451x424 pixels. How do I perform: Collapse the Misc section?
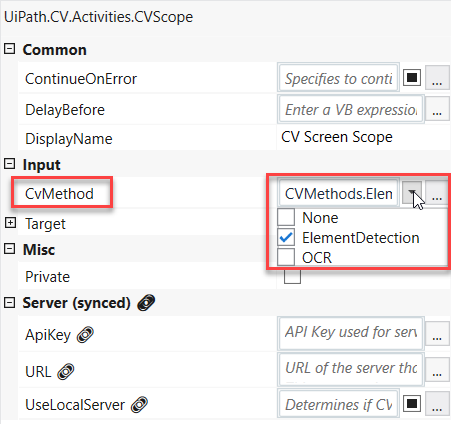10,249
